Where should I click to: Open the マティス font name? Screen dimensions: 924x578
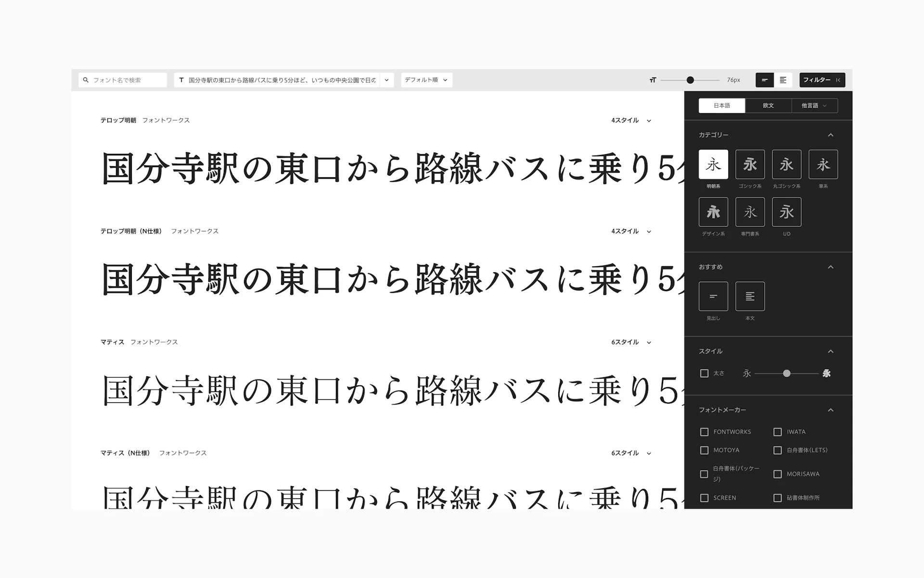click(x=113, y=342)
